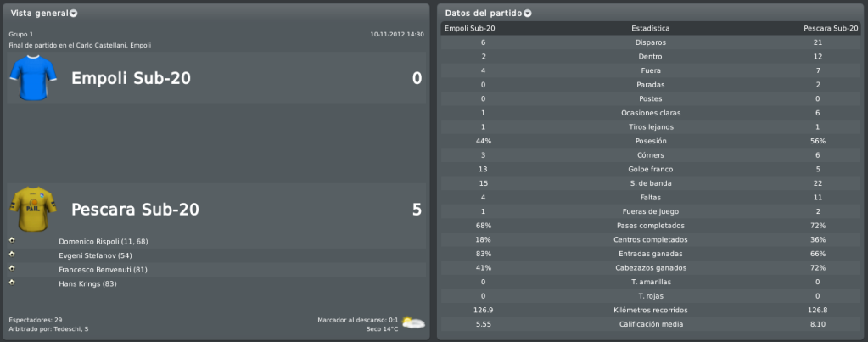
Task: Select the Calificación media row
Action: [x=651, y=324]
